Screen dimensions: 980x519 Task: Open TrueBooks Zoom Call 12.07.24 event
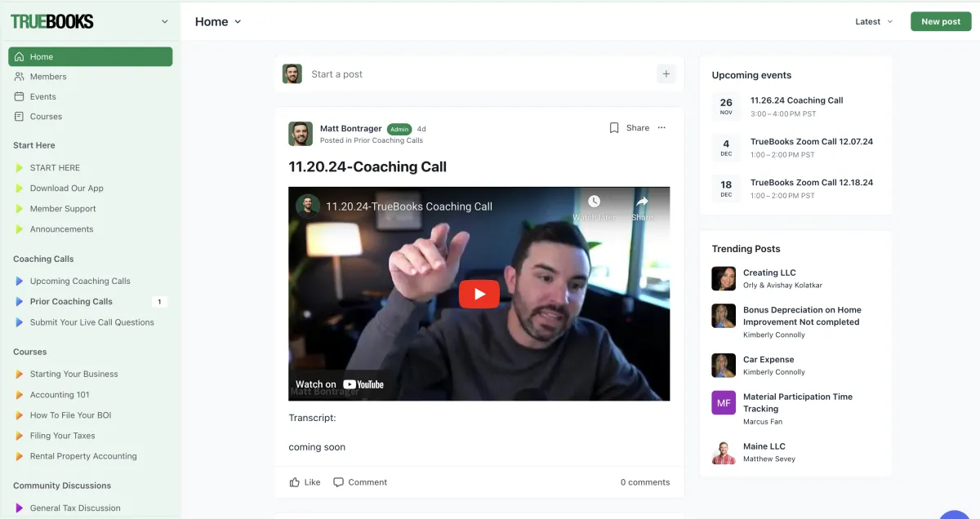(x=812, y=141)
